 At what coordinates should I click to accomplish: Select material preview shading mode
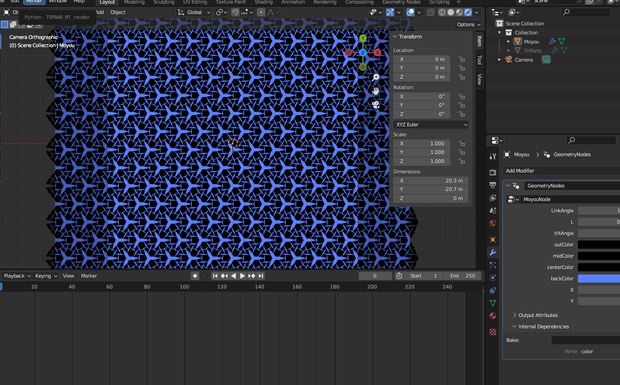click(x=459, y=12)
